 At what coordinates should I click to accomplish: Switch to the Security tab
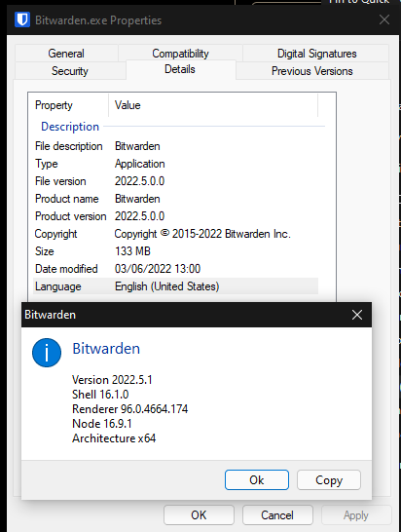(70, 71)
